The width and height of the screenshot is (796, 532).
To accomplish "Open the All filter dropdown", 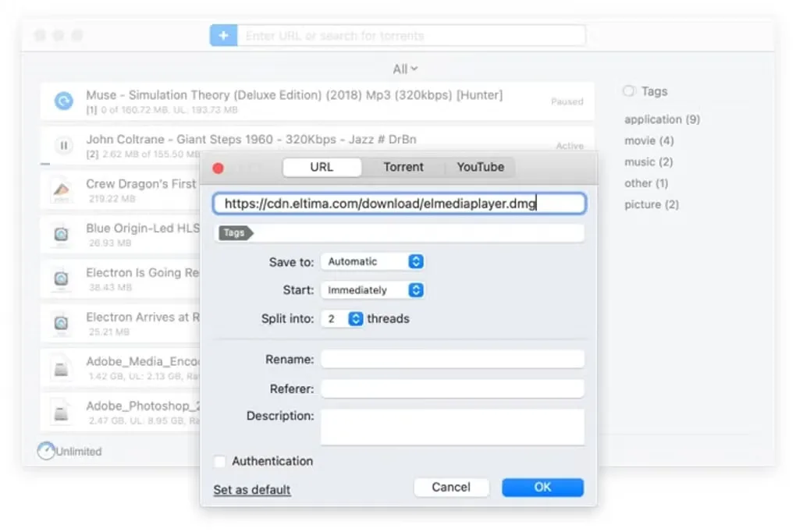I will 405,69.
